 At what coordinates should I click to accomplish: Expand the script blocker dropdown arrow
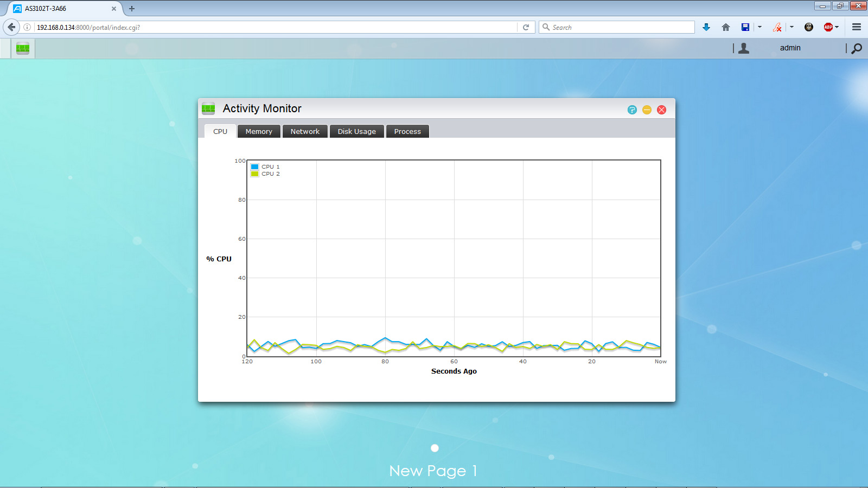(792, 27)
